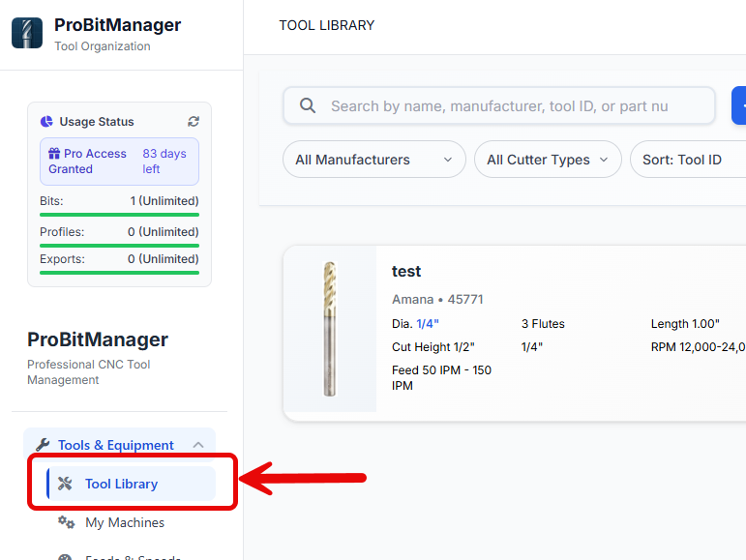This screenshot has width=746, height=560.
Task: Click the RPM 12,000 specification text
Action: 698,347
